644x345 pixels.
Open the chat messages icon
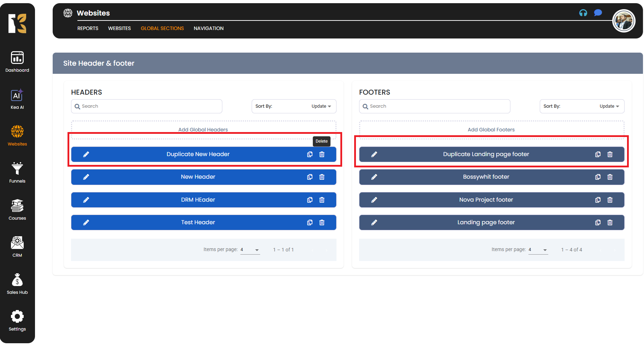pos(598,13)
